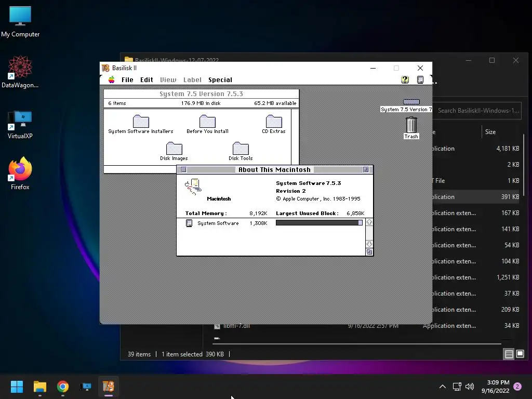
Task: Click the size box of About This Macintosh
Action: pos(369,252)
